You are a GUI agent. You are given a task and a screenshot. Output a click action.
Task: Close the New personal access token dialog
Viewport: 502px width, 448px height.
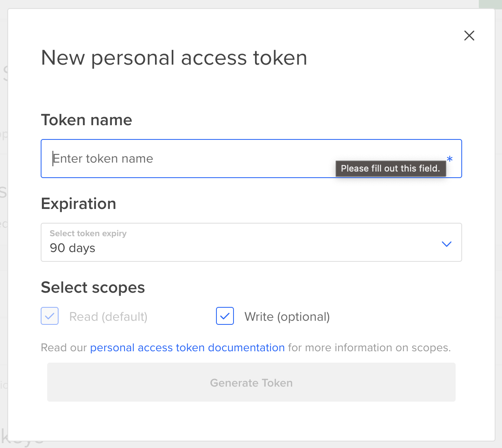[x=469, y=35]
